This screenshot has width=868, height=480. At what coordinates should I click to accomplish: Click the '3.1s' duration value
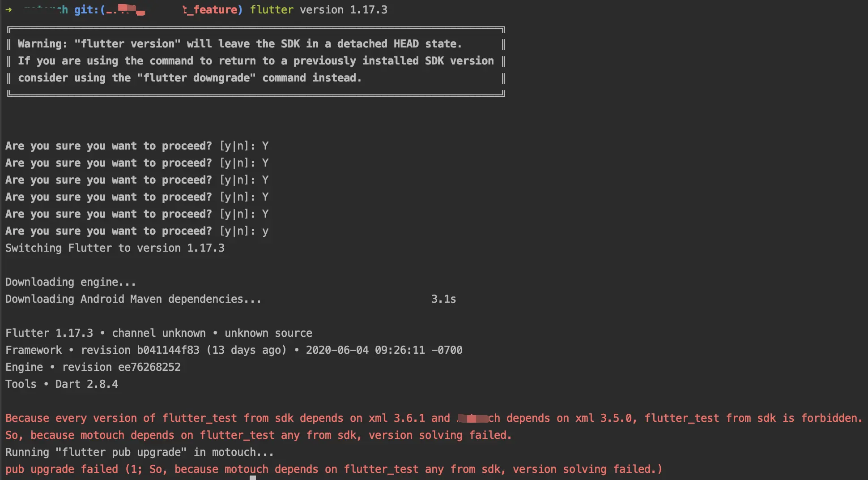coord(443,299)
